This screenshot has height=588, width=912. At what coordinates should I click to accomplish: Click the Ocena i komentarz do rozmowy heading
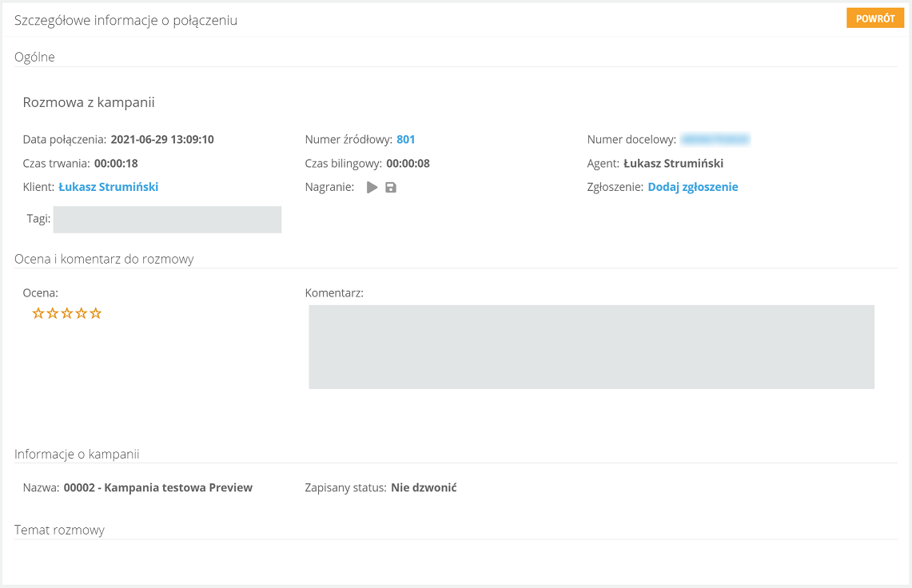tap(104, 260)
